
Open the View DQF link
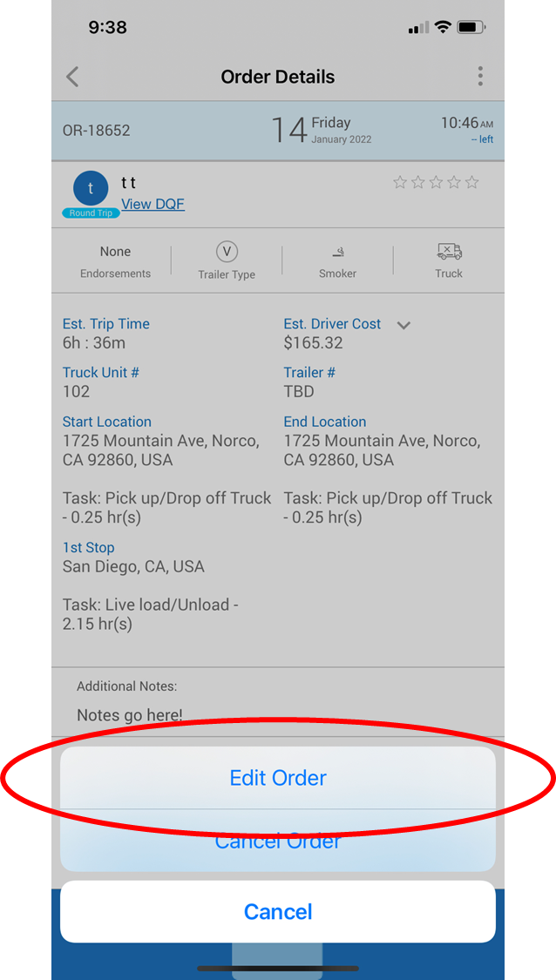pos(153,204)
